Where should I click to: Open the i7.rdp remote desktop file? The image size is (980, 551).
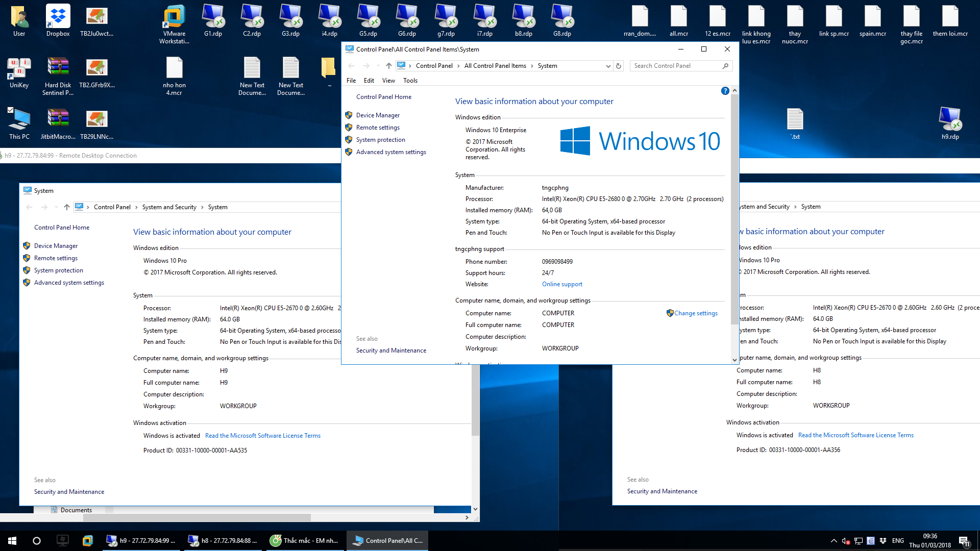tap(484, 20)
